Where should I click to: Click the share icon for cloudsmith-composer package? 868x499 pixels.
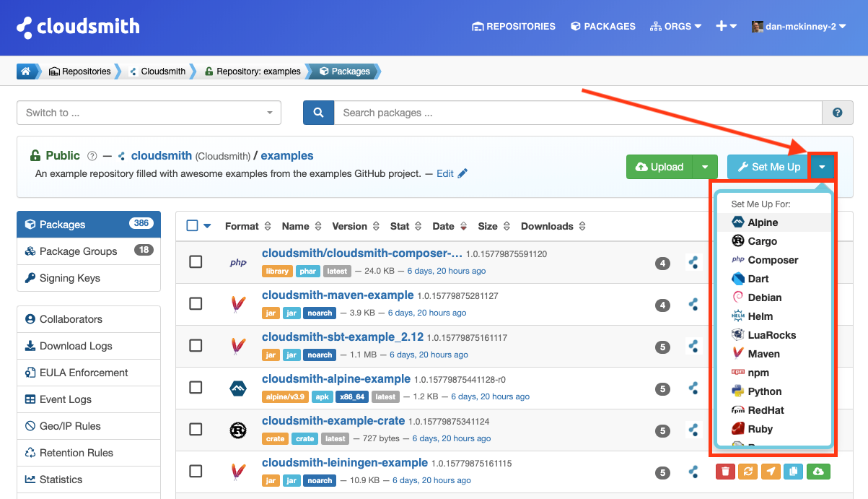pyautogui.click(x=693, y=262)
